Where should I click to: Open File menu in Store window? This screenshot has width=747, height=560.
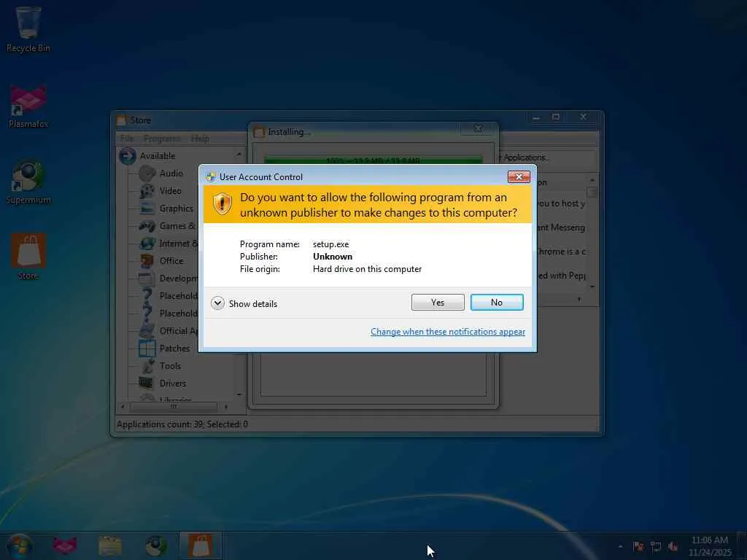pos(127,139)
